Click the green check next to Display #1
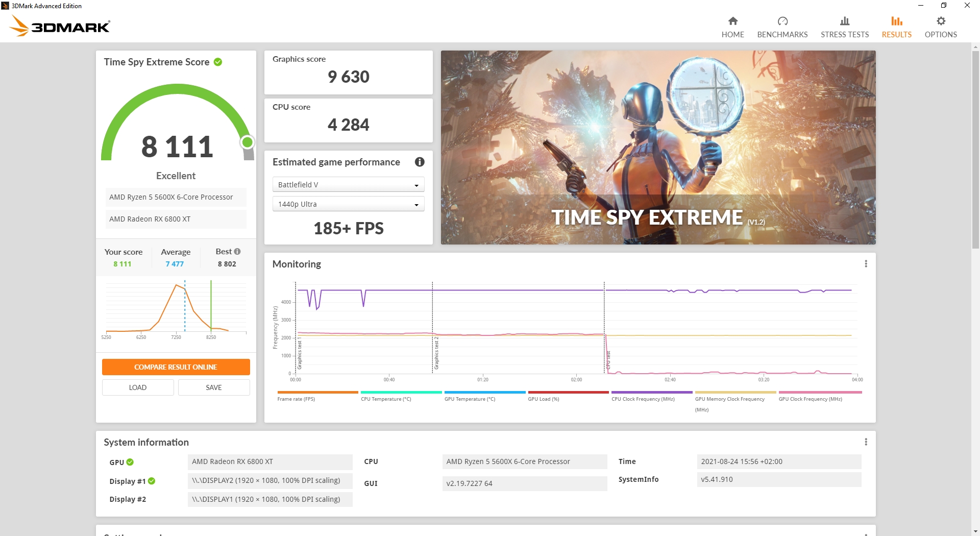The image size is (980, 536). point(152,481)
